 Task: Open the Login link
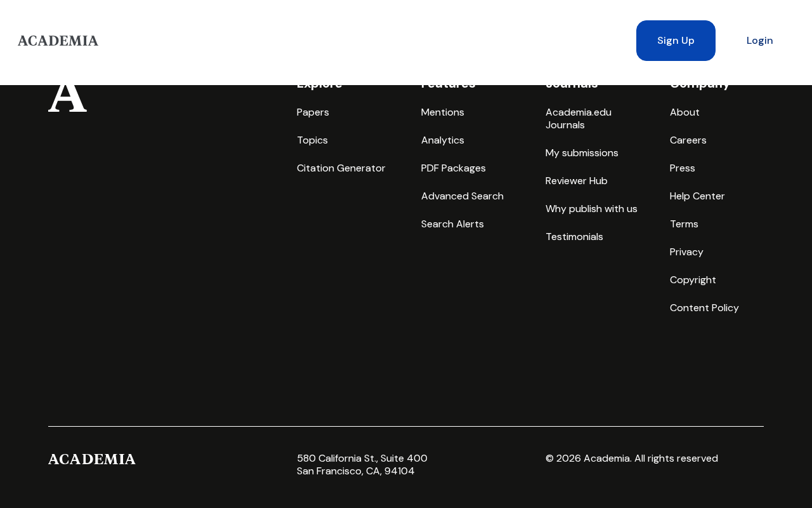(759, 41)
